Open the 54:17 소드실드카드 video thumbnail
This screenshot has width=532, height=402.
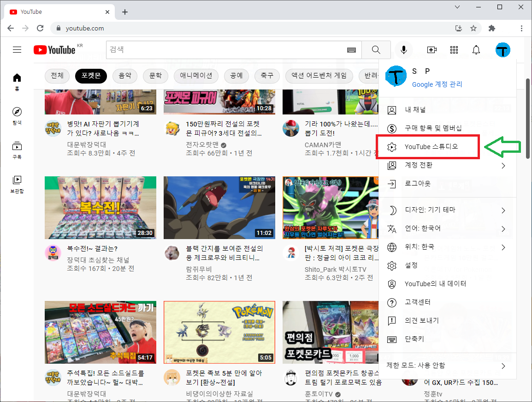coord(100,332)
